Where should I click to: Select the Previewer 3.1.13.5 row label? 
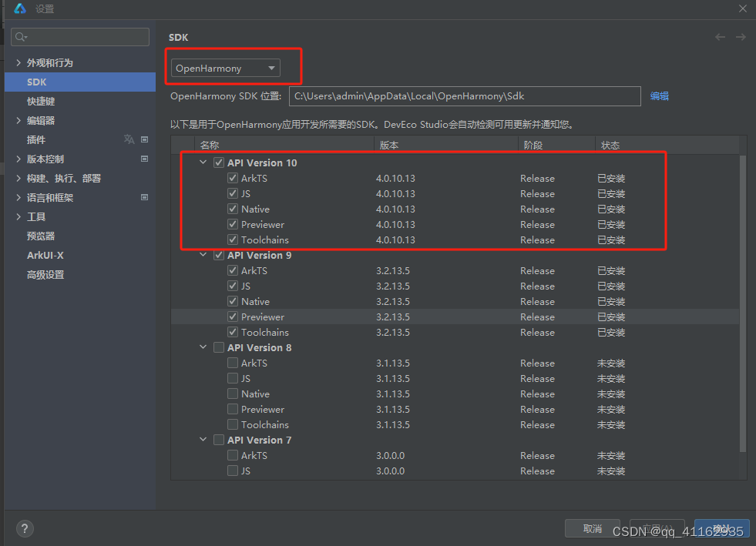tap(262, 409)
